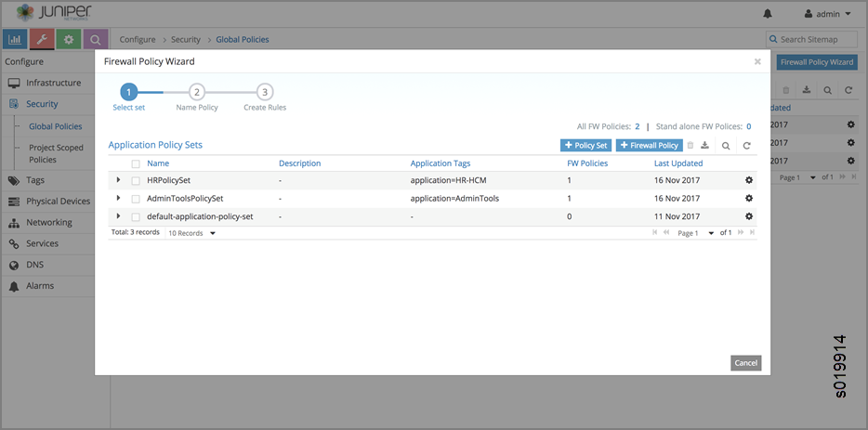Expand the HRPolicySet row

click(118, 180)
